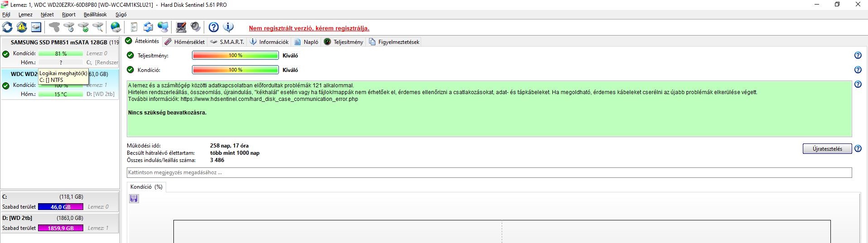The height and width of the screenshot is (243, 868).
Task: Click help icon beside Teljesítmény row
Action: pyautogui.click(x=858, y=55)
